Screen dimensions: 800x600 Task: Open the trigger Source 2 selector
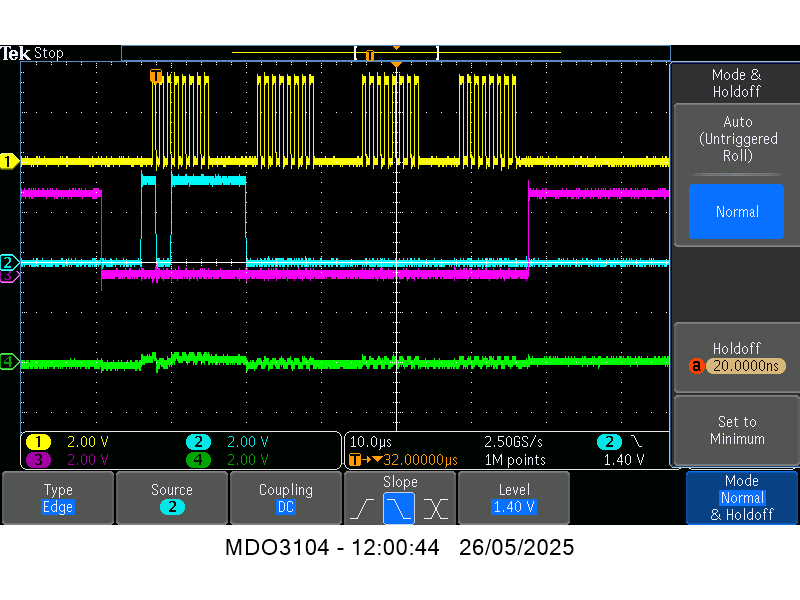(172, 498)
